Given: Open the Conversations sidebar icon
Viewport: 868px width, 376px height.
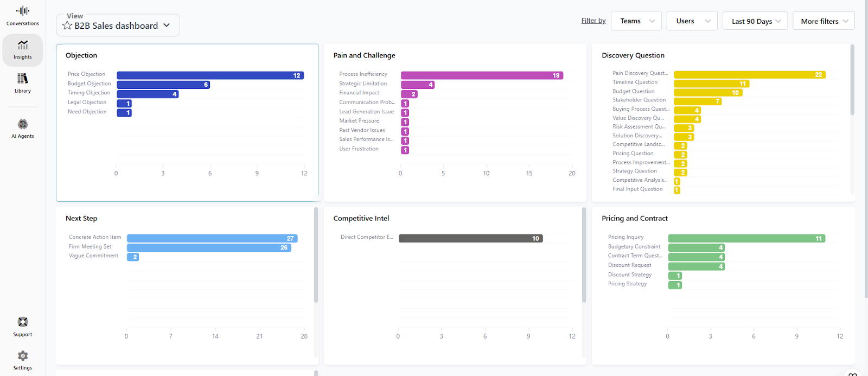Looking at the screenshot, I should coord(23,11).
